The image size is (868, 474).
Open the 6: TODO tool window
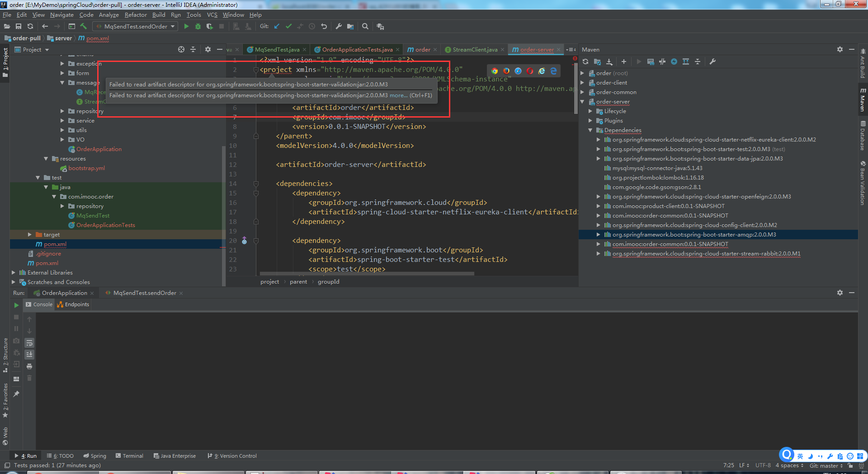tap(61, 456)
